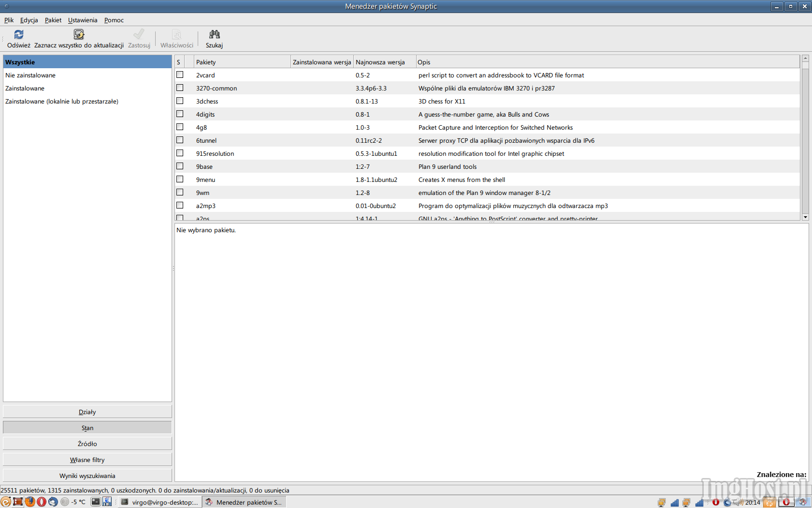Click the Zastosuj checkmark toolbar icon
The image size is (812, 508).
point(139,34)
